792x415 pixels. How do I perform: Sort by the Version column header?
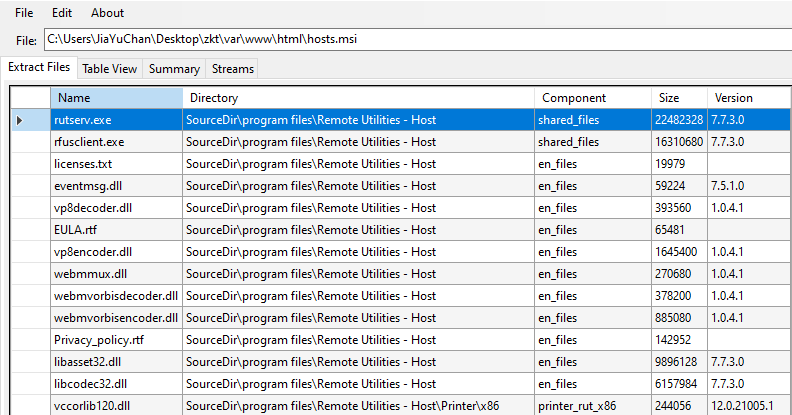[750, 98]
